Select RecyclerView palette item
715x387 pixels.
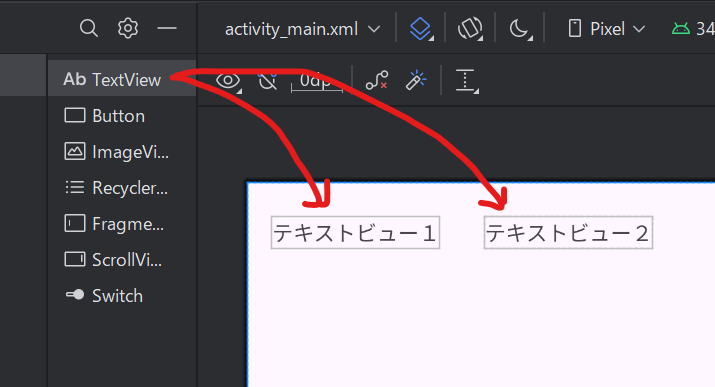122,188
